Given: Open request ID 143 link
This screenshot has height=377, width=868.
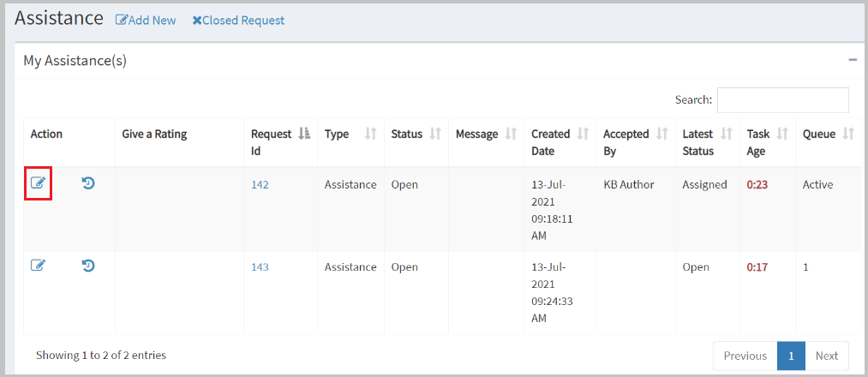Looking at the screenshot, I should click(x=260, y=266).
